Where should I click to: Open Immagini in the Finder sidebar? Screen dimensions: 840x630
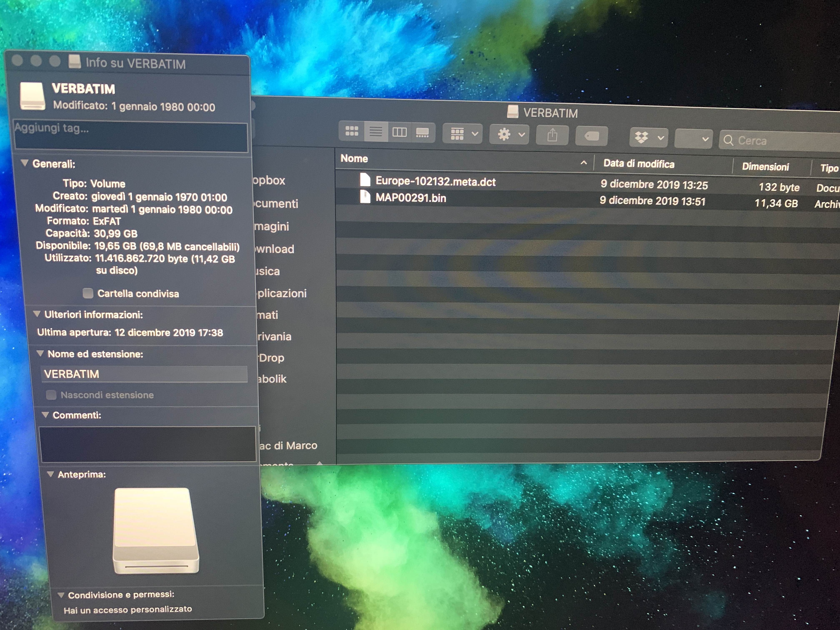[x=272, y=227]
